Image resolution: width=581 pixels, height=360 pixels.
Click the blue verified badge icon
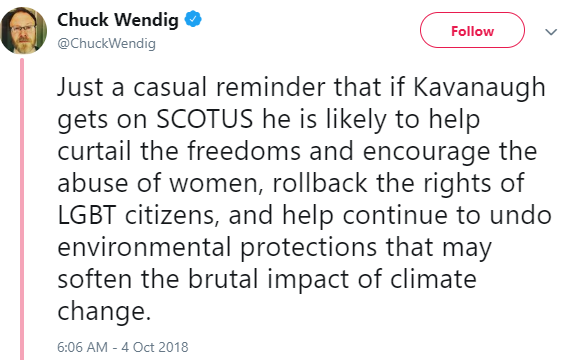tap(193, 19)
